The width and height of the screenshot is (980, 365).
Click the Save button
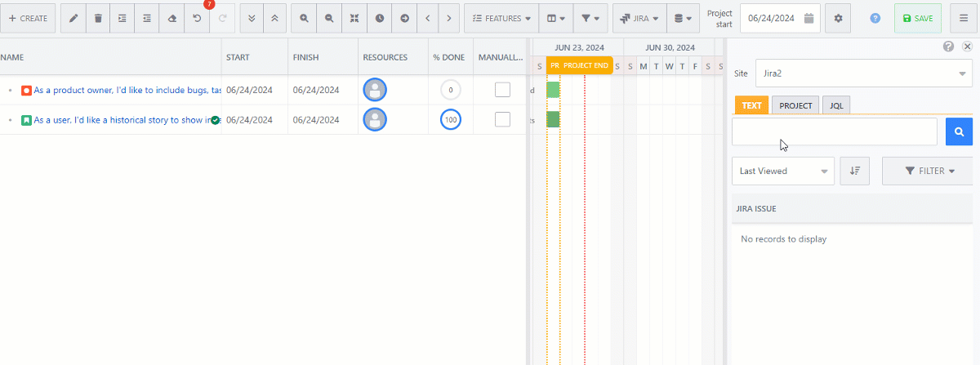click(917, 18)
